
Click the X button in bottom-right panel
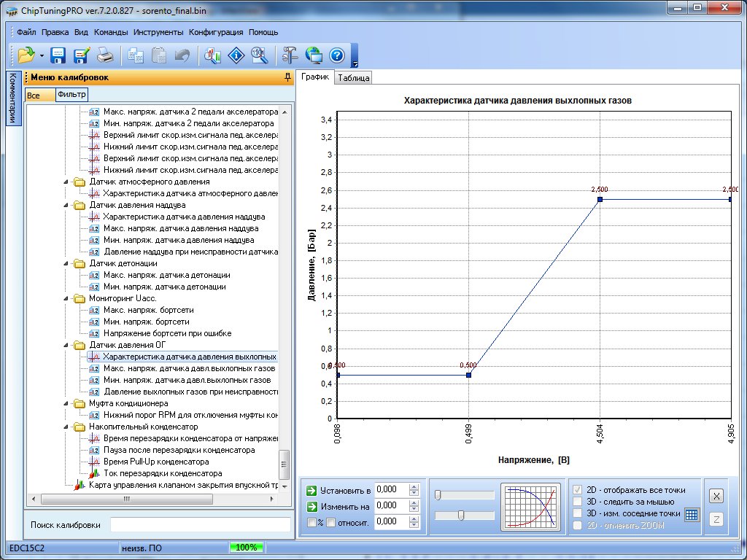click(x=716, y=496)
